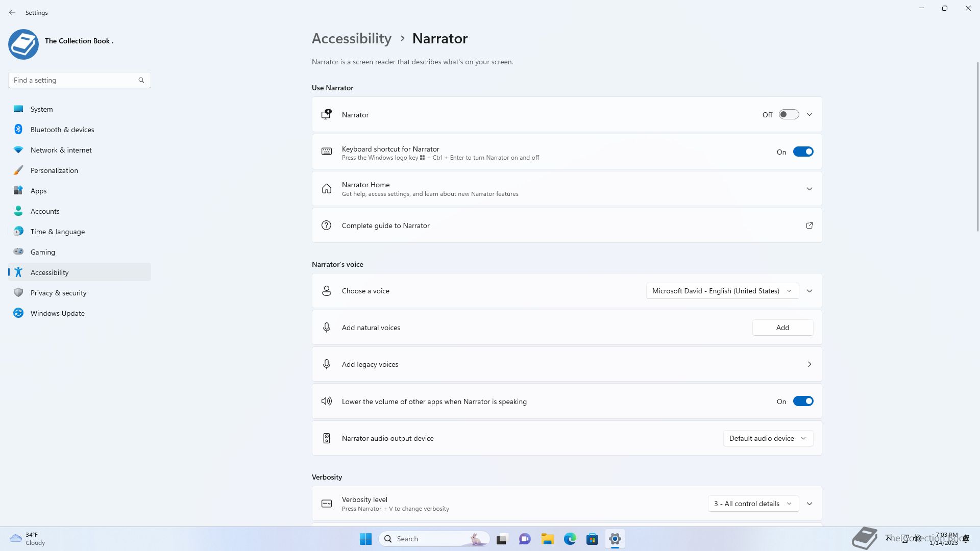Open Microsoft Store from the taskbar
This screenshot has width=980, height=551.
coord(593,539)
